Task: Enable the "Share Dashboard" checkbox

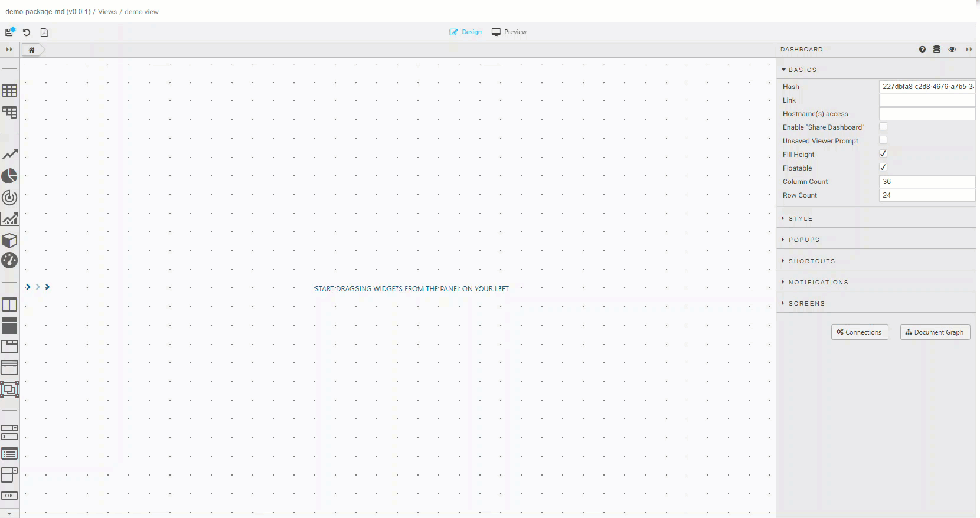Action: point(883,127)
